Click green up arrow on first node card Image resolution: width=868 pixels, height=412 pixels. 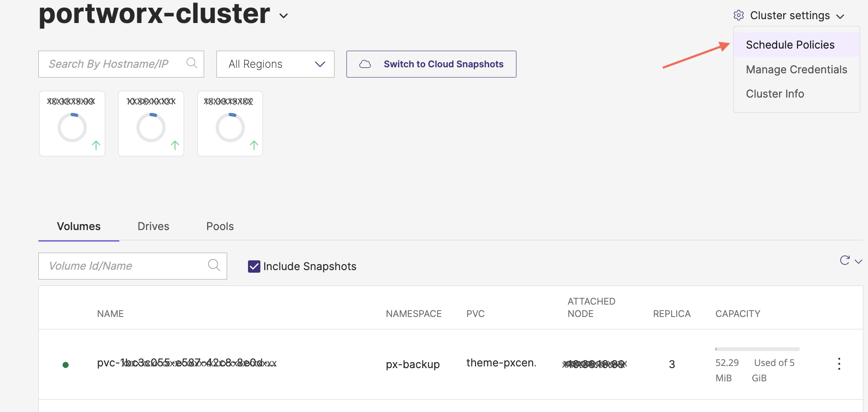point(96,146)
